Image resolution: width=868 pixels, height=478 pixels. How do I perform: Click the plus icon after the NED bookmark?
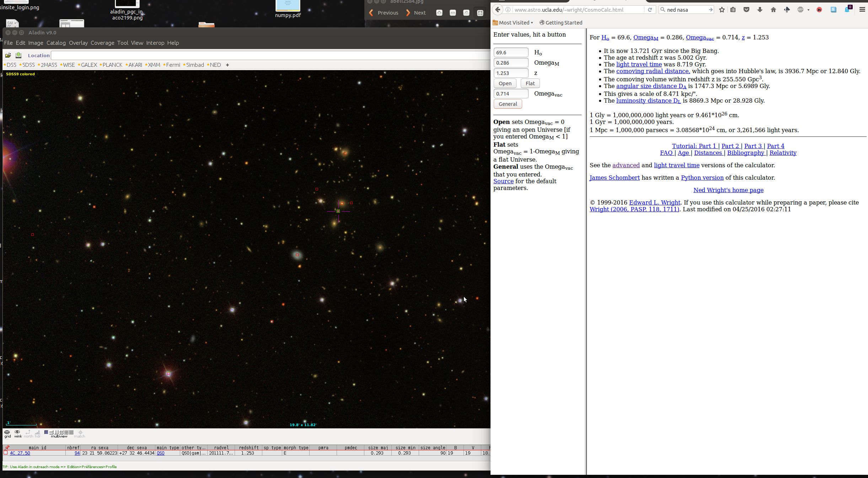click(227, 65)
